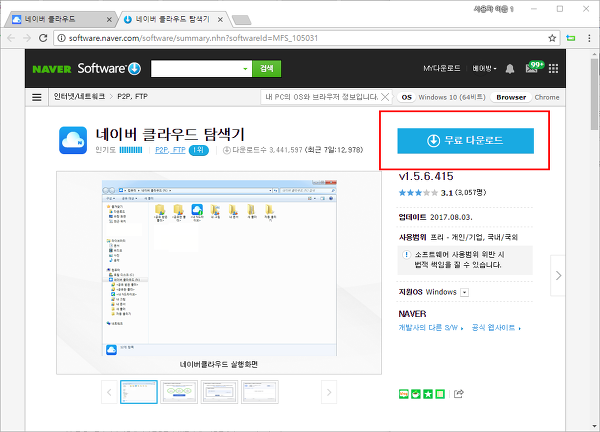The image size is (600, 432).
Task: Expand the right side panel arrow
Action: [x=558, y=275]
